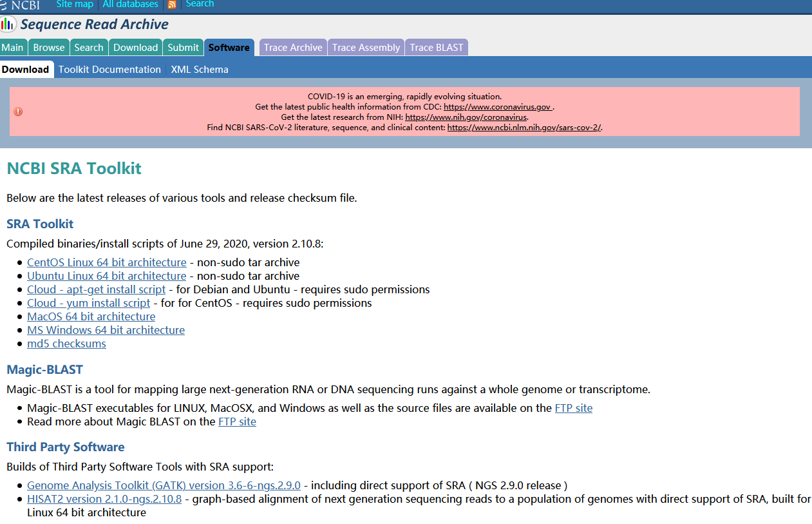Open the RSS feed icon
Screen dimensions: 812x524
tap(171, 4)
